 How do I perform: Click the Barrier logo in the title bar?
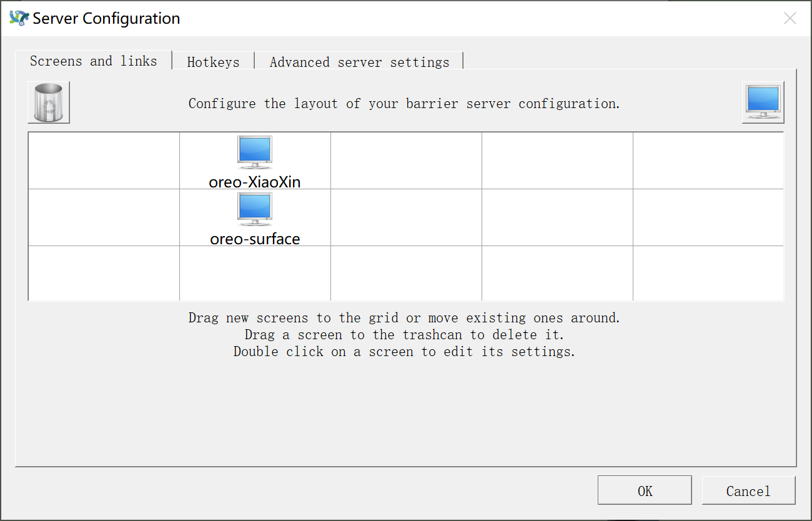[x=19, y=18]
